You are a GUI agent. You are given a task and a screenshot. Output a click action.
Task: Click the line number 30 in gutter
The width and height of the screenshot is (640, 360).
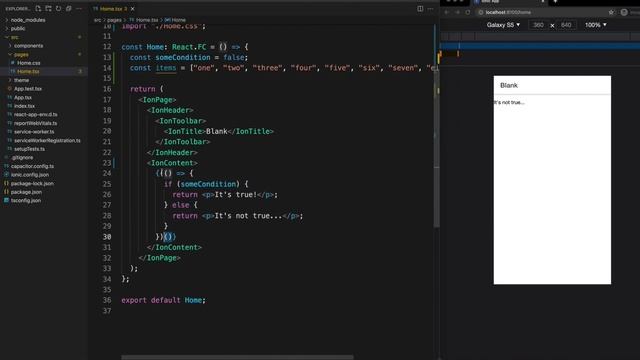[x=107, y=237]
